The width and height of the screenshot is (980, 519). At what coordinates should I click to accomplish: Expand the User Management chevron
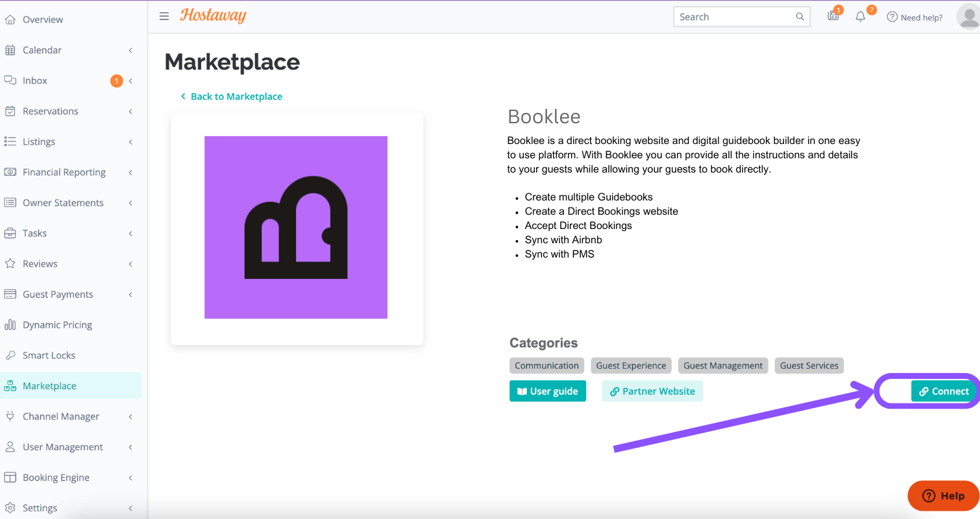pos(130,446)
